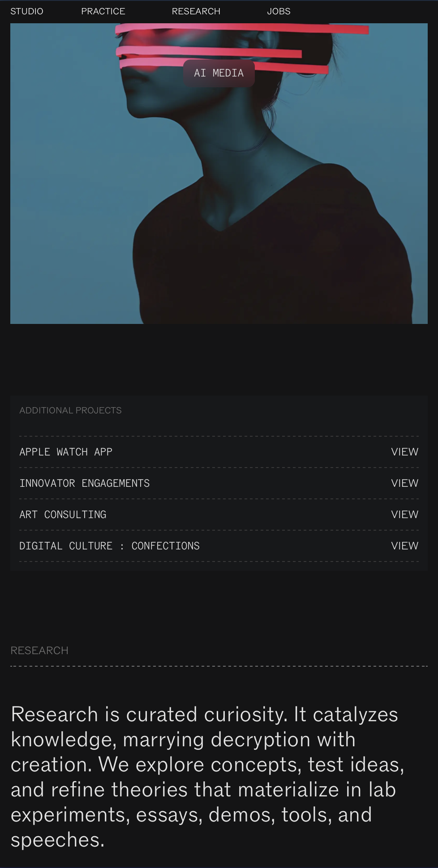Open the JOBS navigation link
The image size is (438, 868).
click(279, 11)
